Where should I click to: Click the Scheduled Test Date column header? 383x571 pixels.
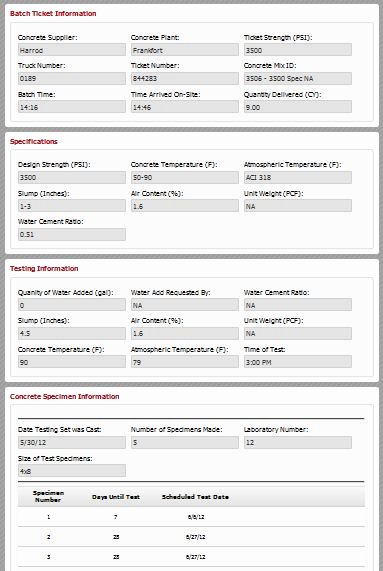[195, 497]
